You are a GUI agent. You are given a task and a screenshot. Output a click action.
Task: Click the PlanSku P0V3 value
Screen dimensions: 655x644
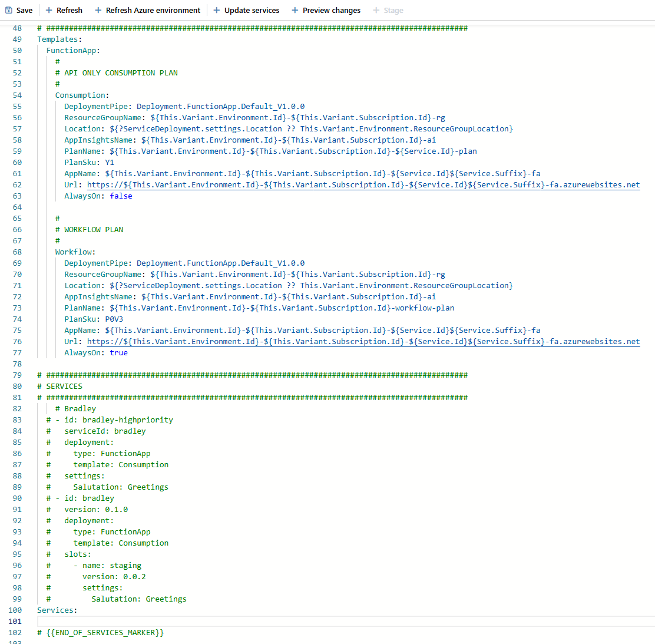pyautogui.click(x=114, y=319)
